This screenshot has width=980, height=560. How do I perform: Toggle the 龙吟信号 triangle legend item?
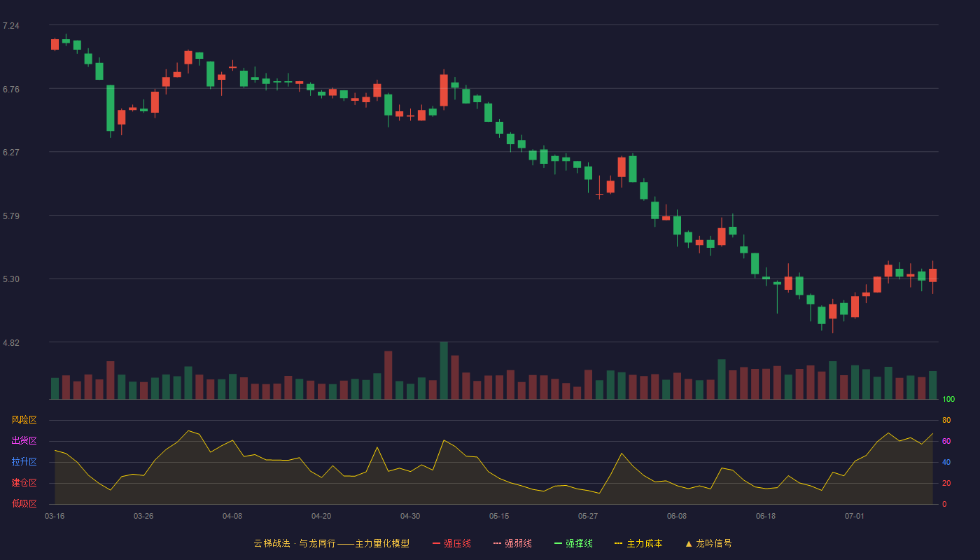(708, 543)
